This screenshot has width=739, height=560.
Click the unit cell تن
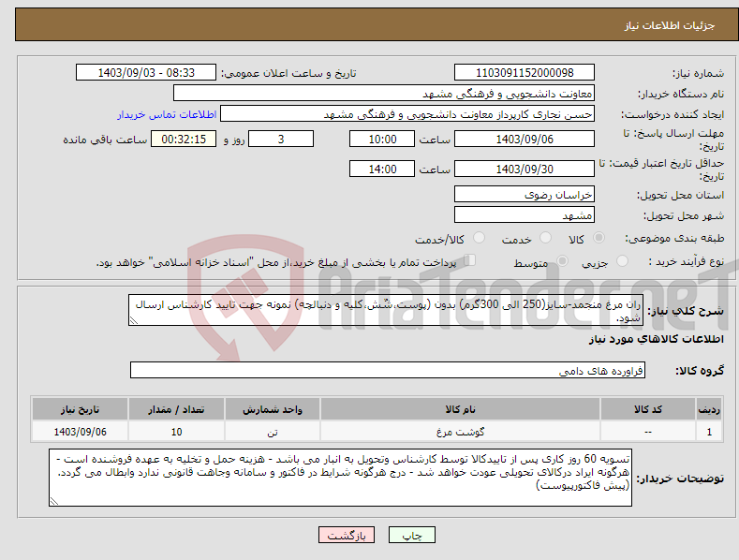[273, 432]
